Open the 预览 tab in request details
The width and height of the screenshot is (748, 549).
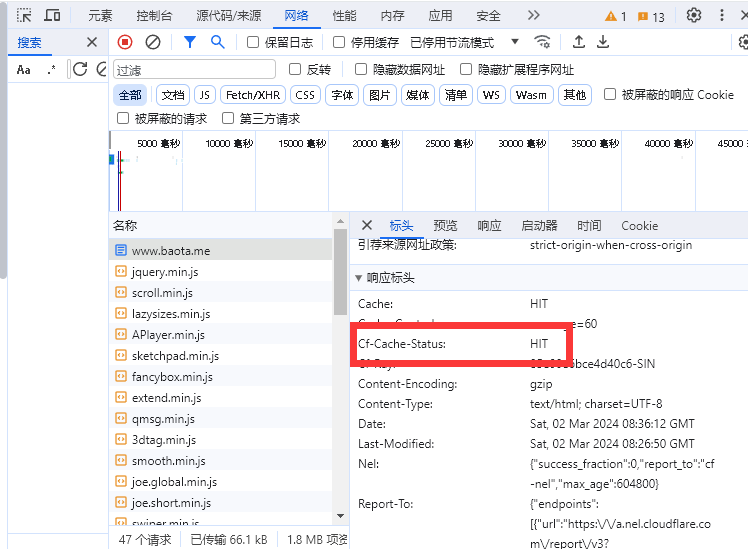pos(445,226)
